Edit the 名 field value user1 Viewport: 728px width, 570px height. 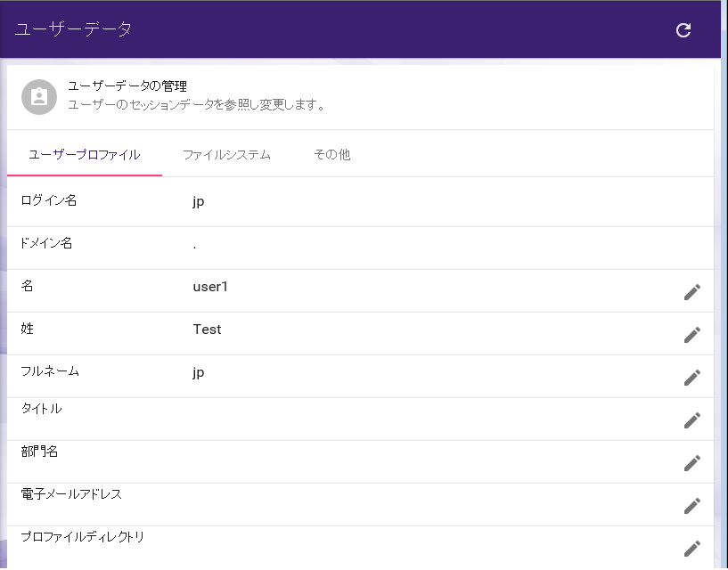coord(691,292)
